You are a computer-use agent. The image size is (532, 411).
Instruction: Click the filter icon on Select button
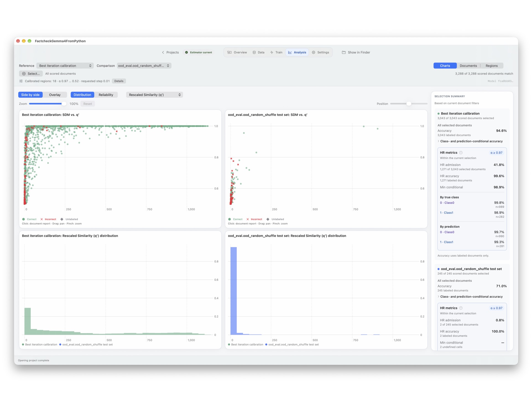click(24, 74)
